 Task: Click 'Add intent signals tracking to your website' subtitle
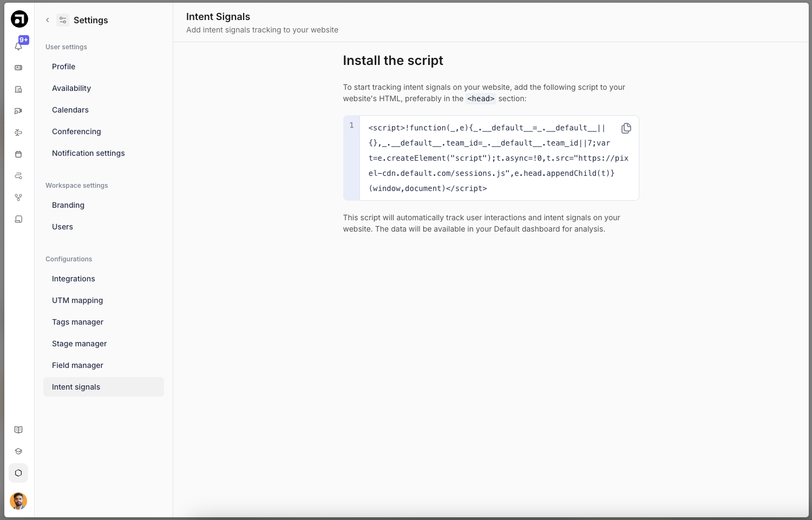262,30
